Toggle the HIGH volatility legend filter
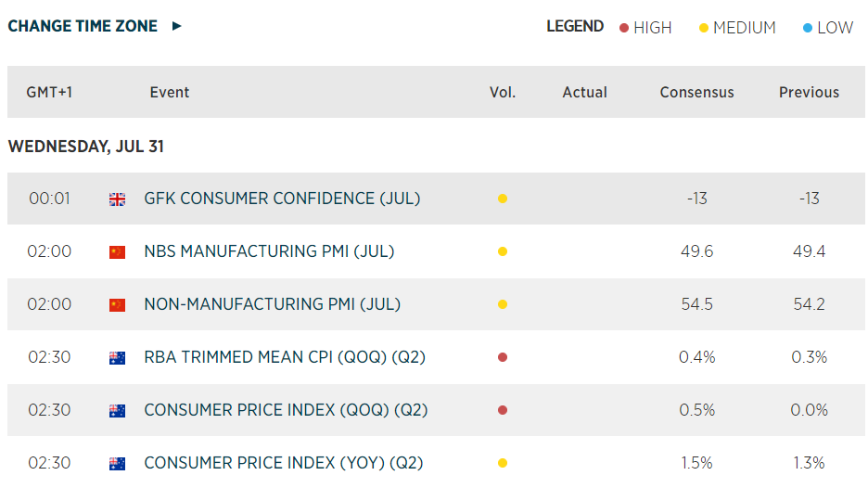868x488 pixels. point(645,28)
